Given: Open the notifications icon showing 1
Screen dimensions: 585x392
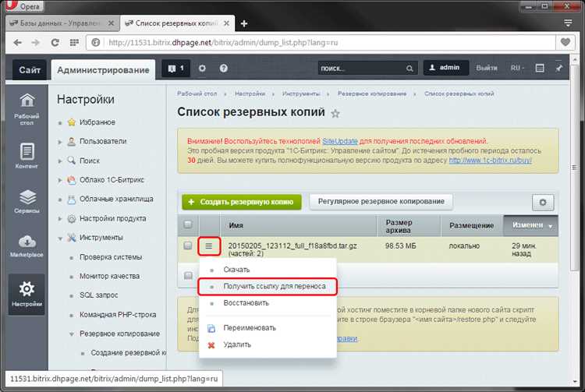Looking at the screenshot, I should click(176, 69).
